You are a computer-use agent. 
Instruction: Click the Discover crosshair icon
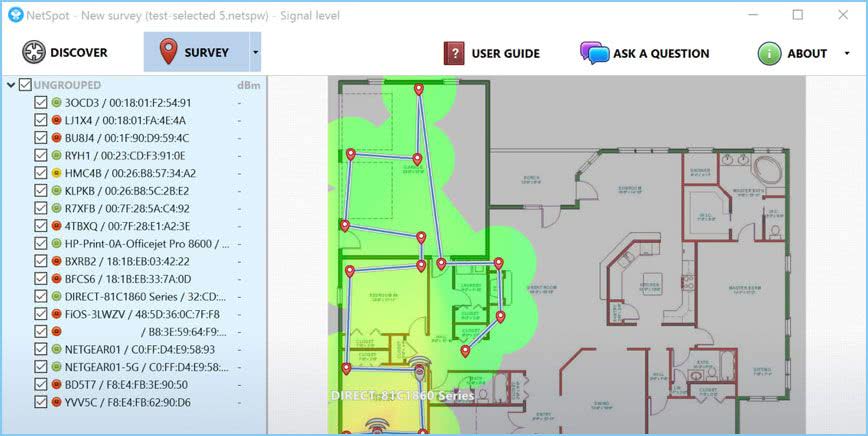(34, 53)
